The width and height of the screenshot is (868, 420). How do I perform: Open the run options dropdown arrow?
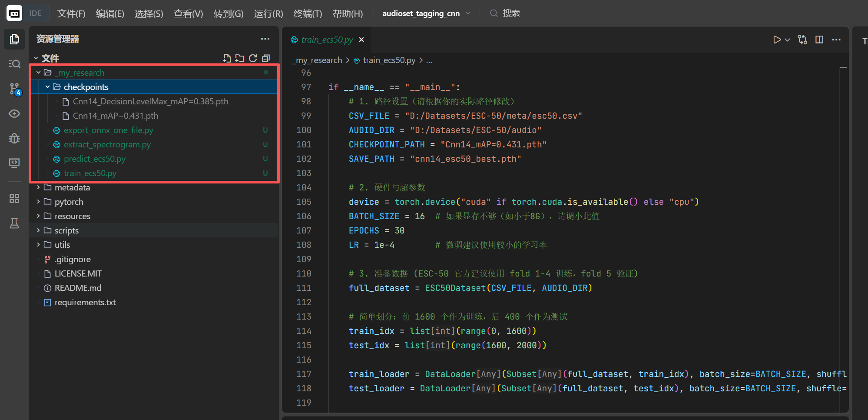tap(787, 40)
